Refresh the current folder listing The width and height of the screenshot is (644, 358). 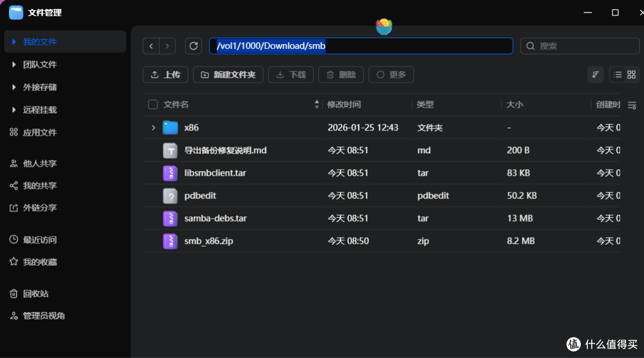tap(193, 46)
